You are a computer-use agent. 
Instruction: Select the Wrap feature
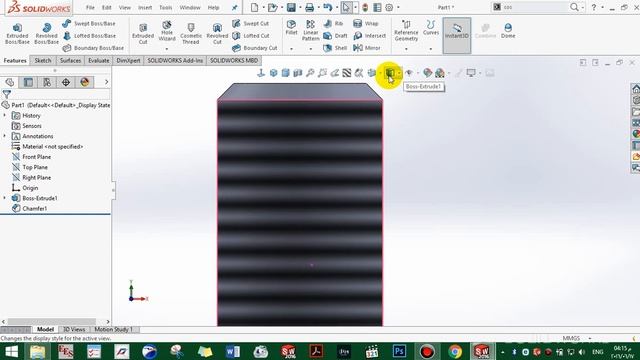point(366,24)
